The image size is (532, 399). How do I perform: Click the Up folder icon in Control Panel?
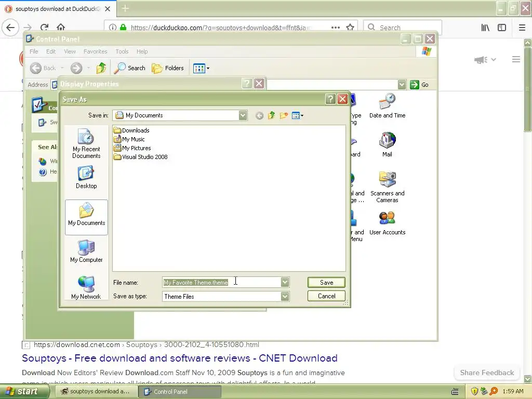pos(101,68)
